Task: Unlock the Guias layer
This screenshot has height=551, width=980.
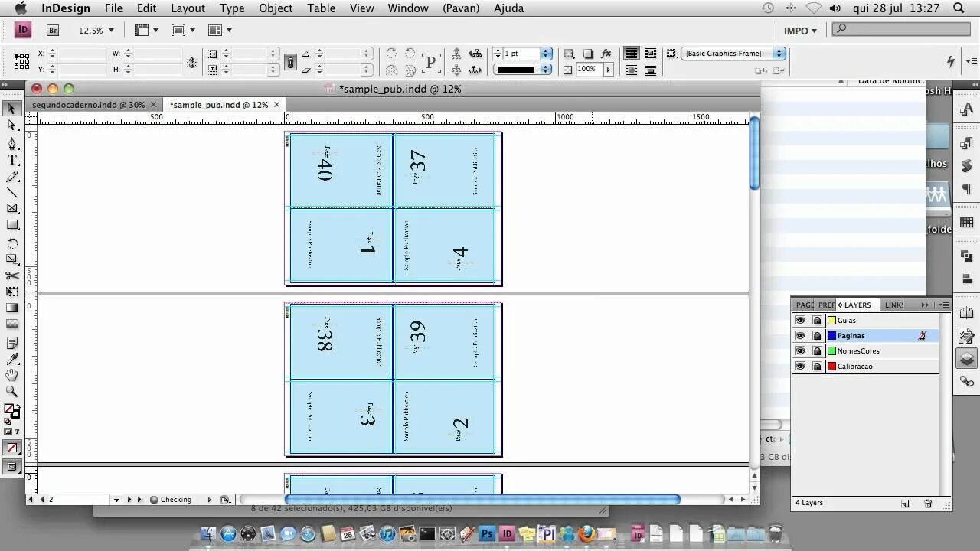Action: [x=817, y=321]
